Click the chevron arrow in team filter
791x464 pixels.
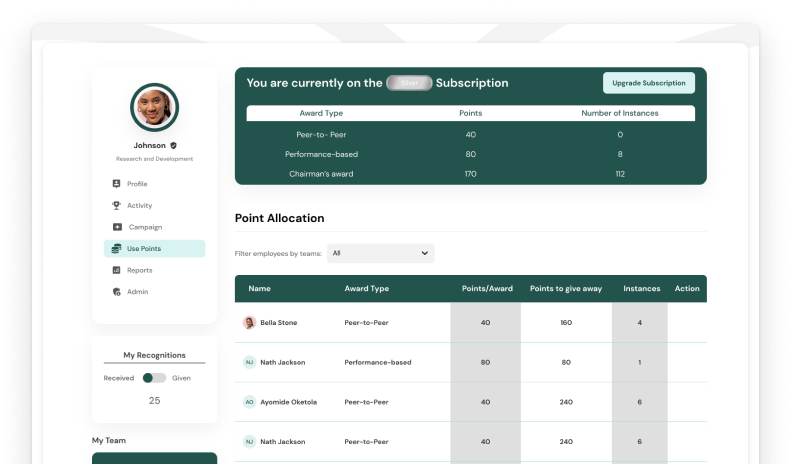point(425,253)
